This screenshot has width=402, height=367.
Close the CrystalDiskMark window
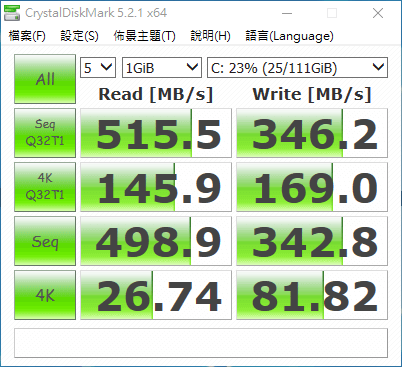[x=378, y=13]
